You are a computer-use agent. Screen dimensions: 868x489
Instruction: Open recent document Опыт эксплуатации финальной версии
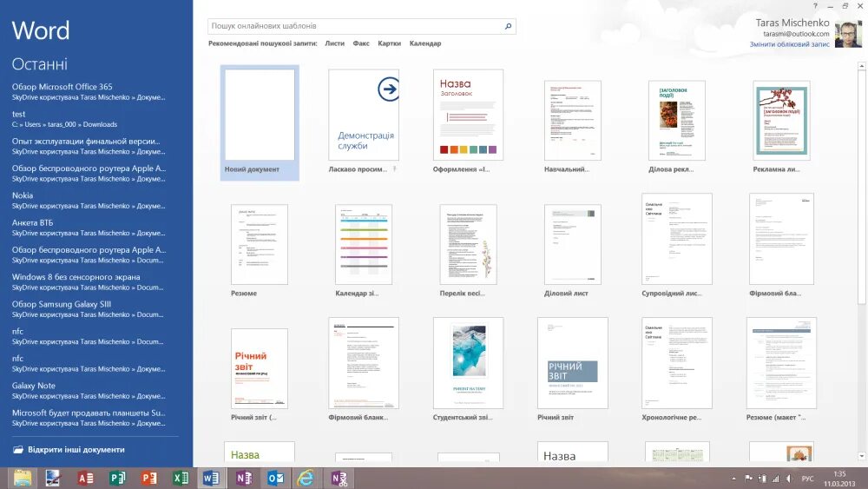tap(89, 146)
